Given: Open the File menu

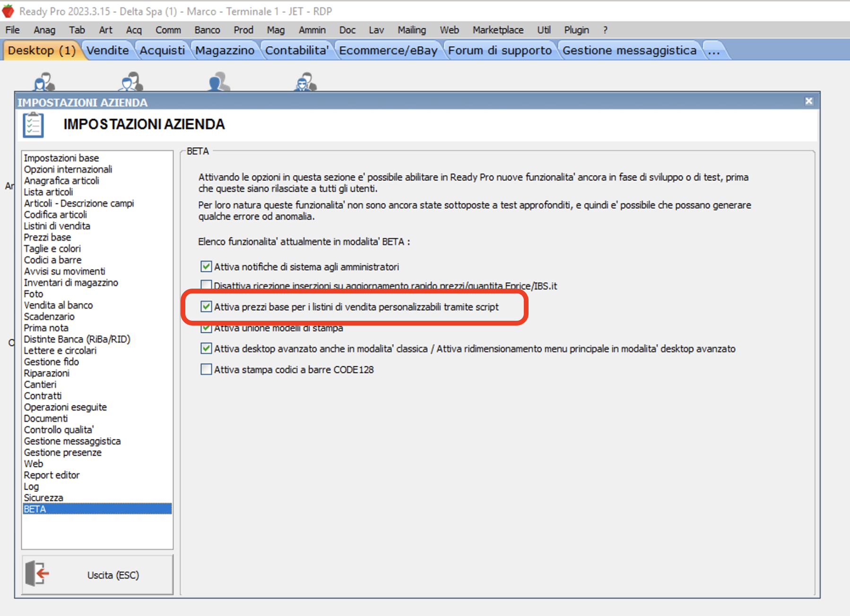Looking at the screenshot, I should (x=12, y=30).
